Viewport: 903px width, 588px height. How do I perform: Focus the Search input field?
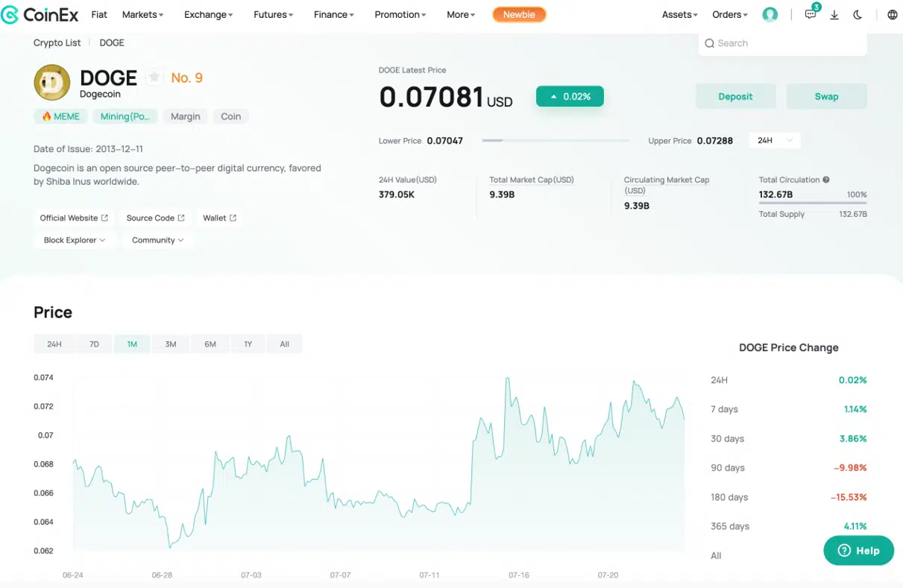click(x=783, y=43)
